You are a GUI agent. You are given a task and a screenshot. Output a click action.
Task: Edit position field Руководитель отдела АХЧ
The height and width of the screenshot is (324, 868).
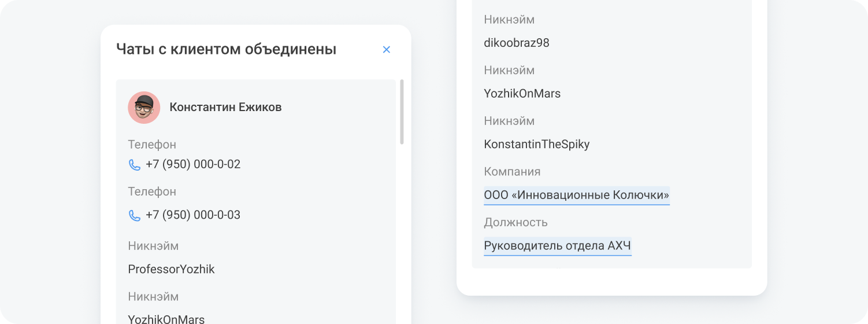[x=557, y=246]
